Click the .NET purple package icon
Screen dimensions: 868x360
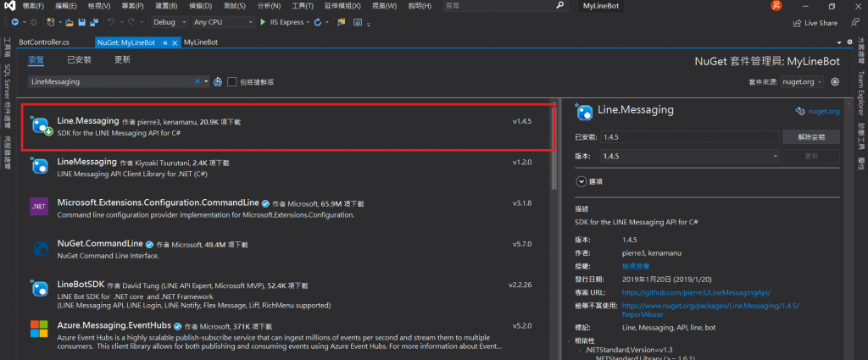(40, 207)
